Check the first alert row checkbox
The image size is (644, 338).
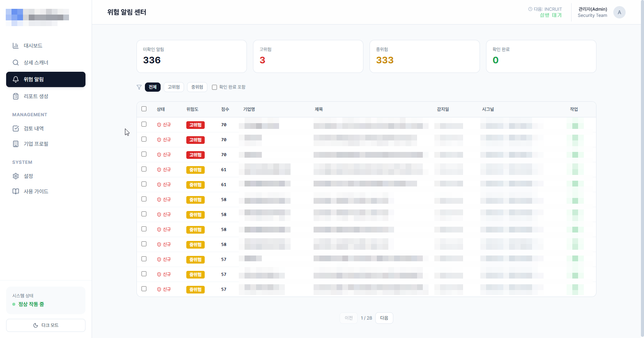click(x=144, y=124)
